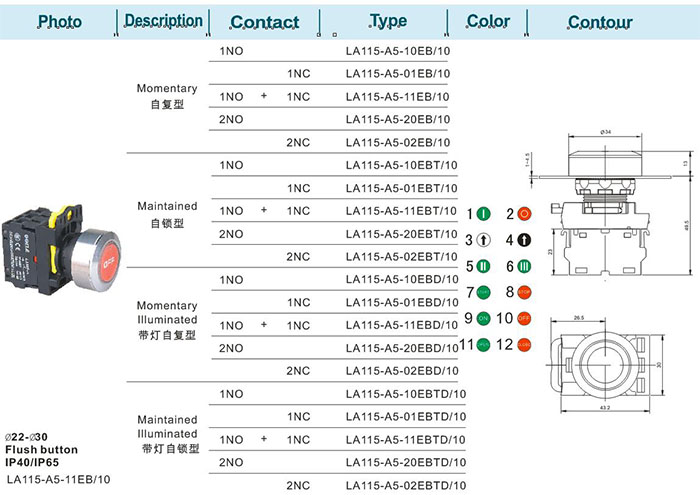Screen dimensions: 700x495
Task: Click the green "I" button symbol numbered 1
Action: [484, 214]
